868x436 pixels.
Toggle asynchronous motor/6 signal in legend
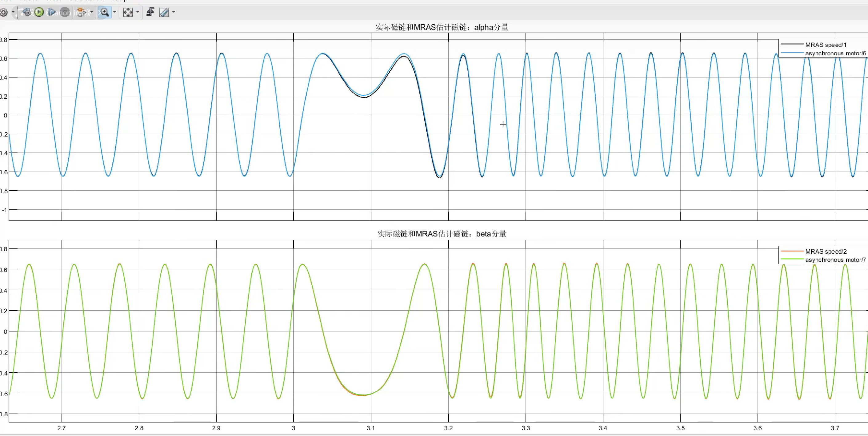[x=835, y=53]
